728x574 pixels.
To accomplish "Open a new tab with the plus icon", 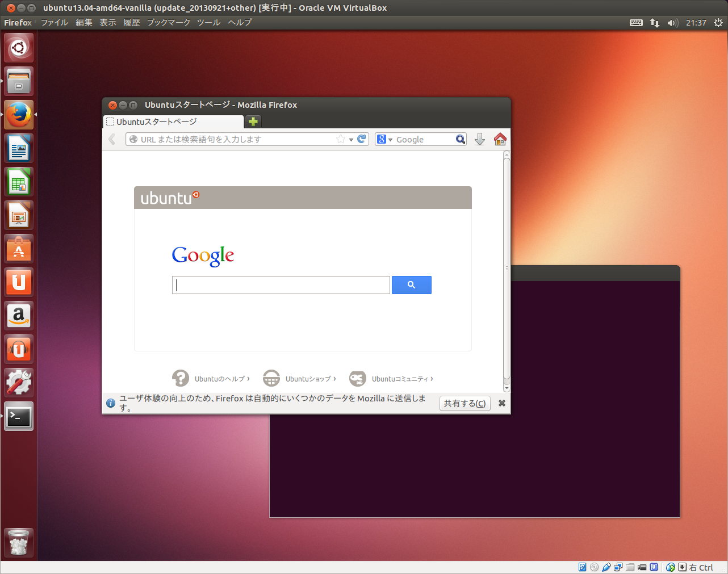I will click(x=253, y=121).
